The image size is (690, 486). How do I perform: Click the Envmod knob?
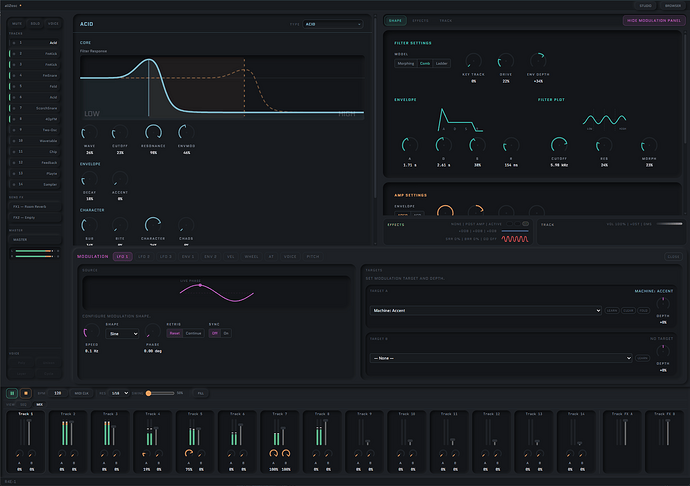click(186, 133)
